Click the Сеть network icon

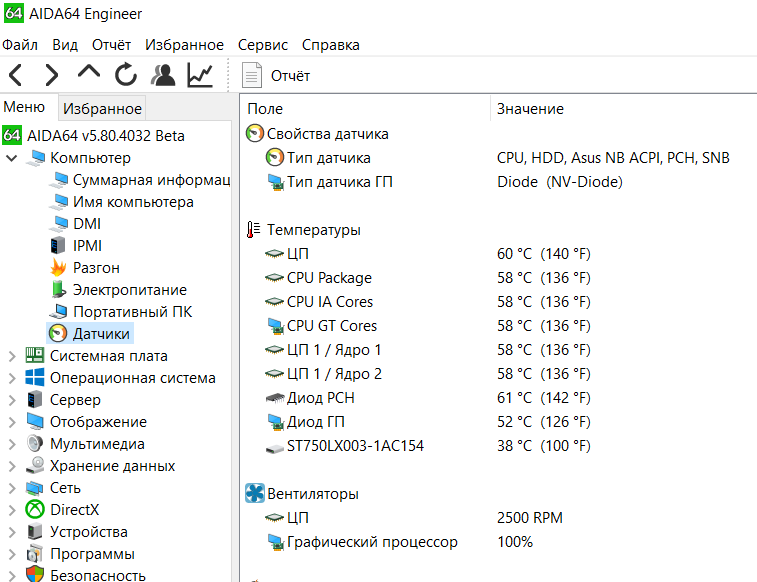[x=35, y=488]
